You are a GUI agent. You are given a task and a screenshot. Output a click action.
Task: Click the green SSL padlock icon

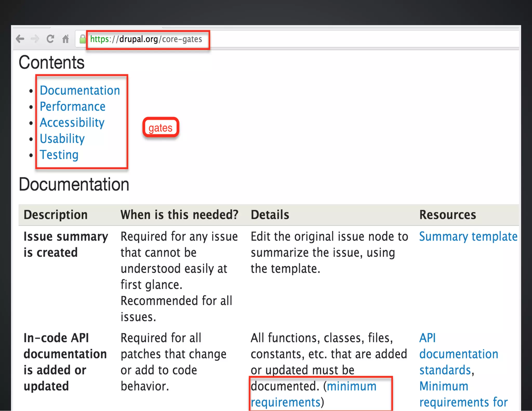[83, 39]
